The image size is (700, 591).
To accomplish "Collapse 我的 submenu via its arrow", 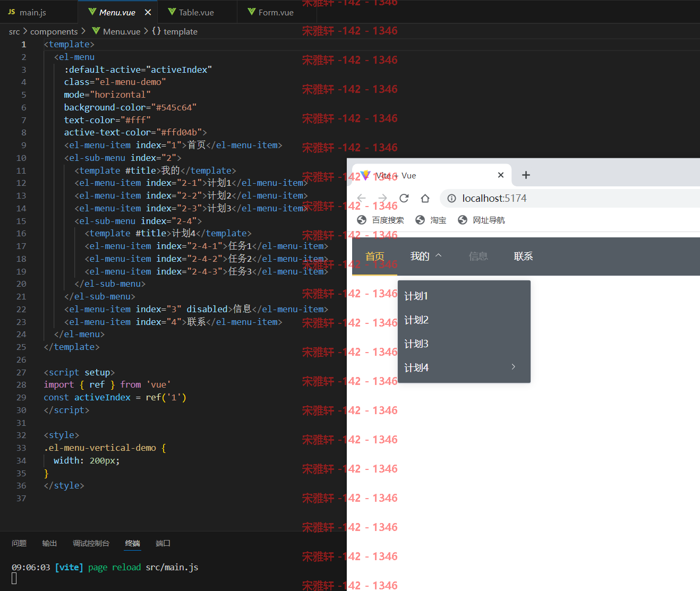I will coord(439,255).
